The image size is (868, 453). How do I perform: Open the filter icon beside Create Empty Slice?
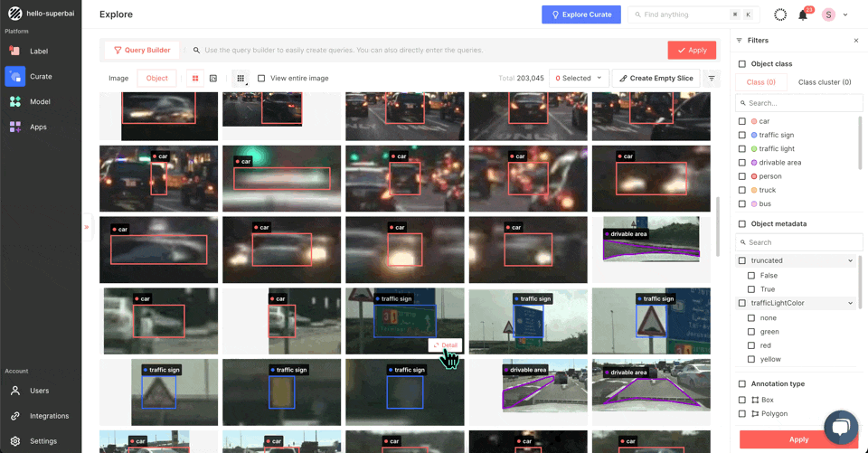[x=712, y=79]
